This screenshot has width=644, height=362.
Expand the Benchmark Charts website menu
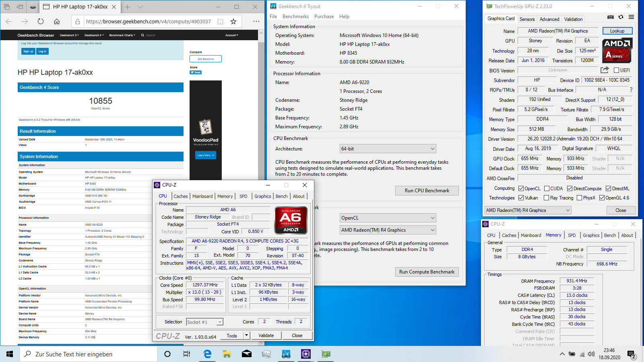click(x=122, y=35)
